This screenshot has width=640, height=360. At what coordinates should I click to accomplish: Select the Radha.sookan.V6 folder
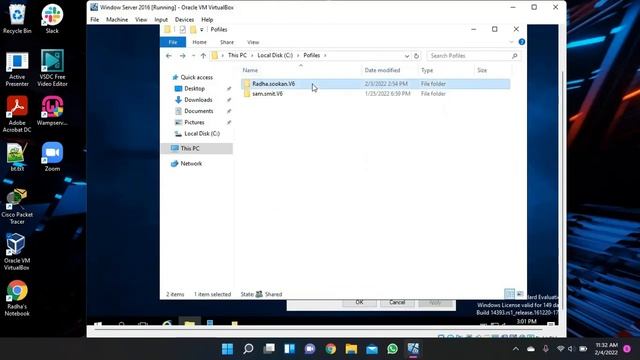pyautogui.click(x=376, y=84)
